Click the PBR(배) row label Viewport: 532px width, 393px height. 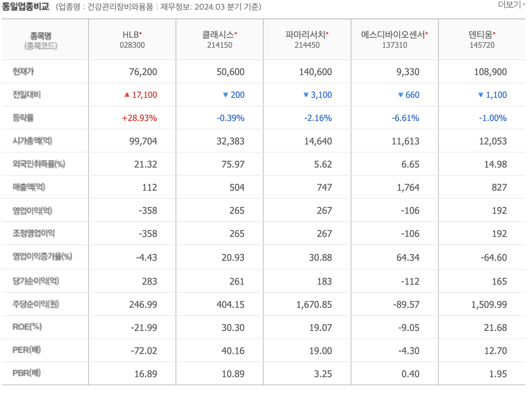[27, 373]
